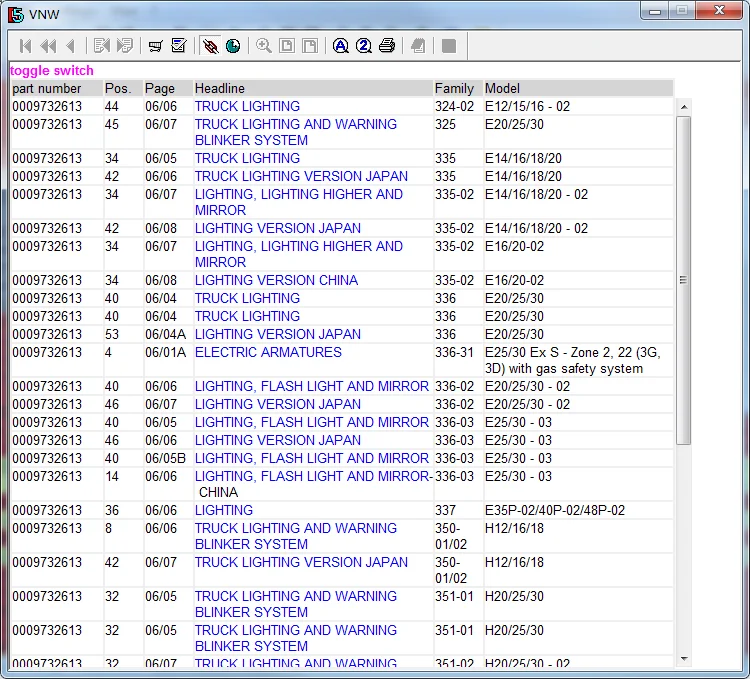The width and height of the screenshot is (750, 679).
Task: Click the scrollbar up arrow
Action: (x=684, y=107)
